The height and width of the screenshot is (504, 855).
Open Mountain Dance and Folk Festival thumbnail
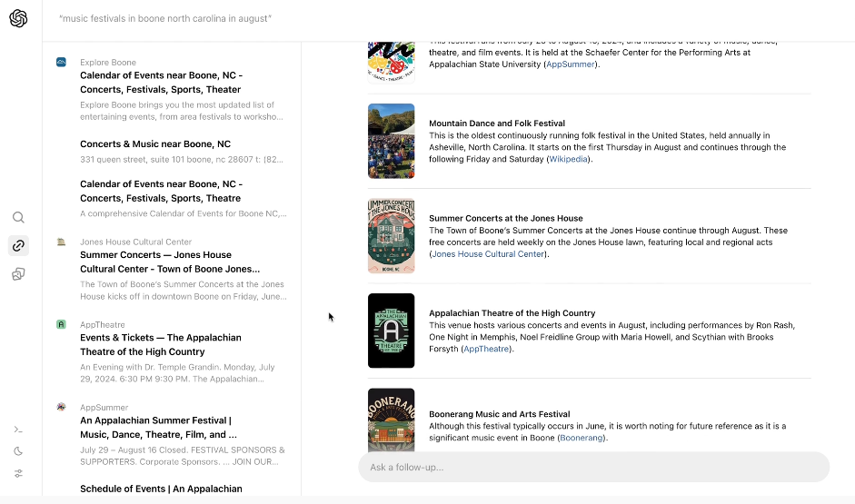click(x=391, y=141)
